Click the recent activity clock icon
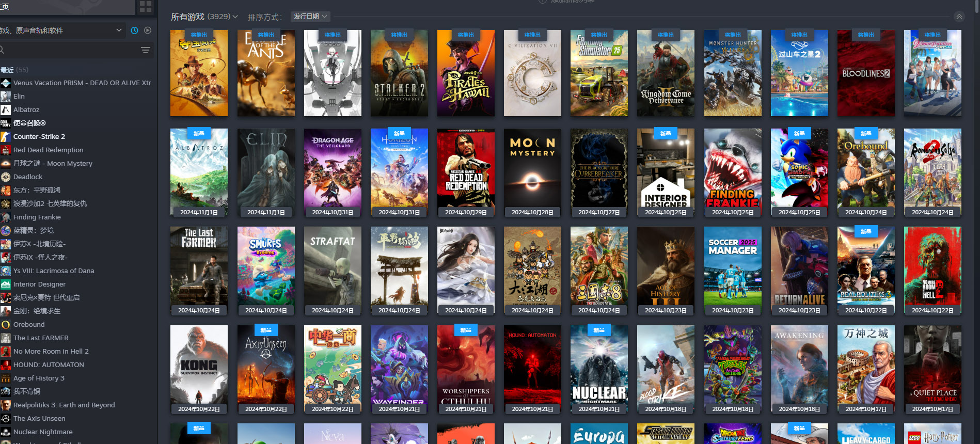980x444 pixels. pyautogui.click(x=134, y=30)
